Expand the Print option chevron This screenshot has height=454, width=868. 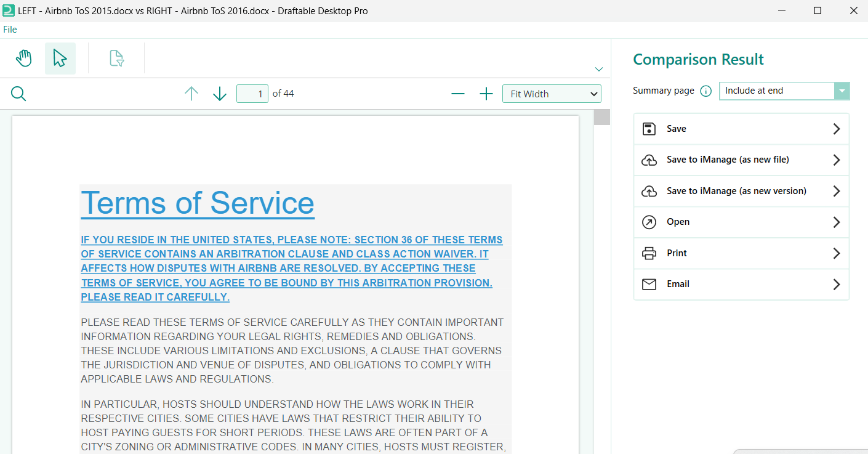[836, 253]
